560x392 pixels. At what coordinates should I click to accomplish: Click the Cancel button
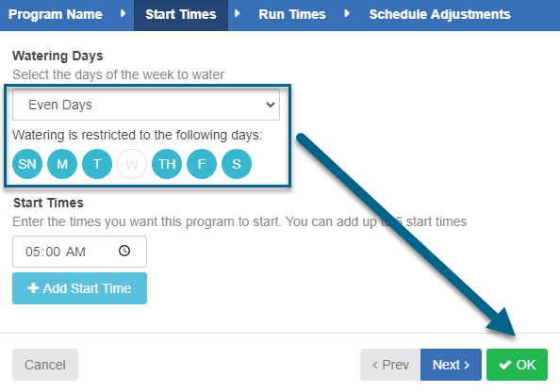pyautogui.click(x=45, y=365)
